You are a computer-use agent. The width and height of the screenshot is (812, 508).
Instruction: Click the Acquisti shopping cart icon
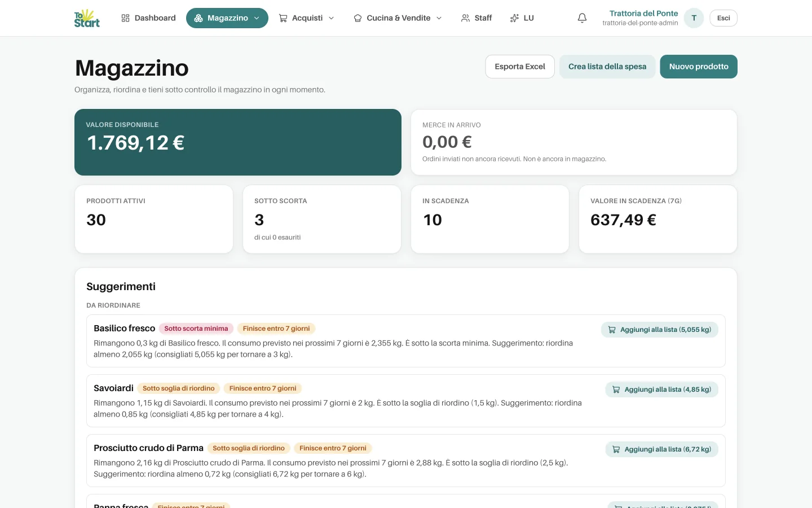[283, 18]
